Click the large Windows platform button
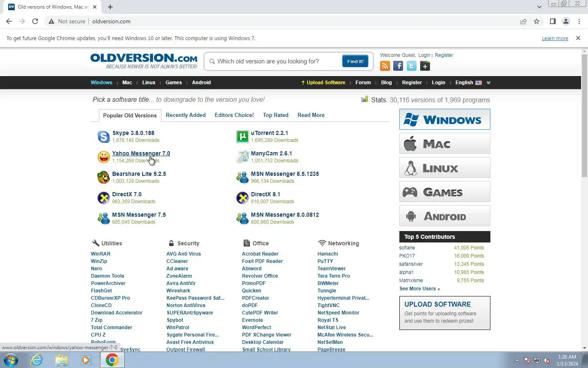 445,119
